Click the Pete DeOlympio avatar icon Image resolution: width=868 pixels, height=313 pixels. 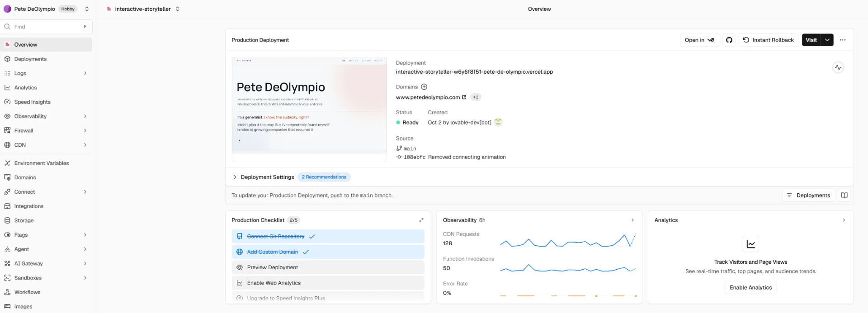pyautogui.click(x=7, y=9)
